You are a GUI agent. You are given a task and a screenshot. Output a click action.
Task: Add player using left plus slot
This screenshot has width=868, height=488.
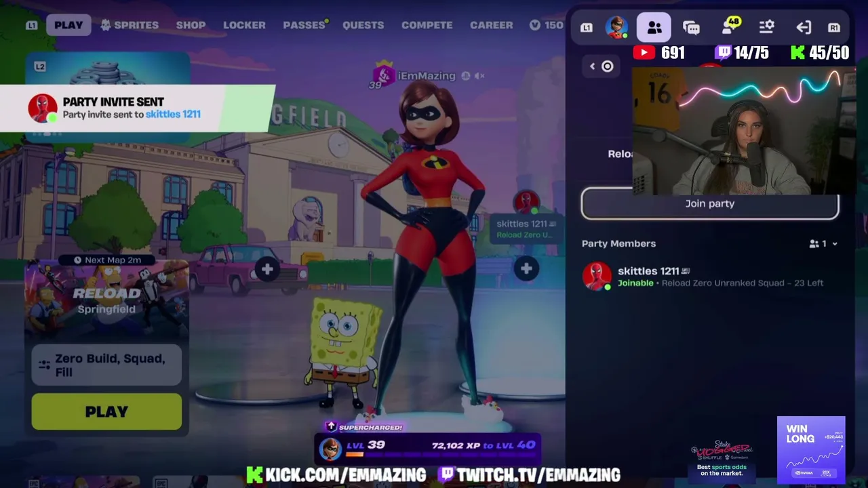[x=267, y=270]
